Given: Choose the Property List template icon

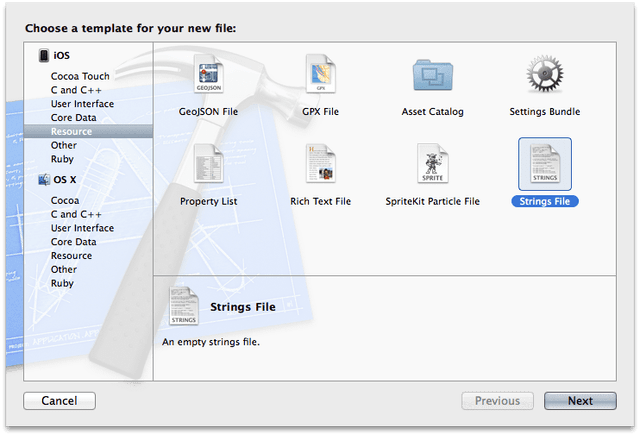Looking at the screenshot, I should [x=208, y=165].
